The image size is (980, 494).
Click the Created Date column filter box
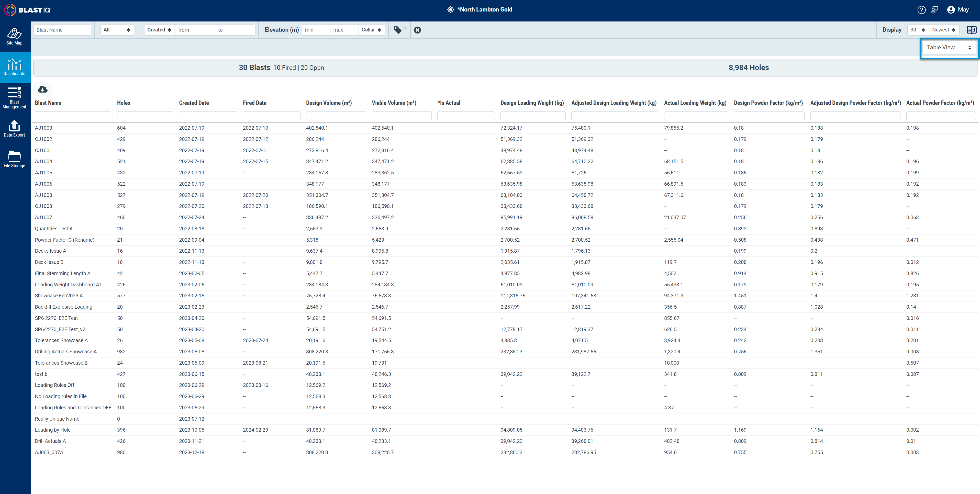pyautogui.click(x=208, y=116)
